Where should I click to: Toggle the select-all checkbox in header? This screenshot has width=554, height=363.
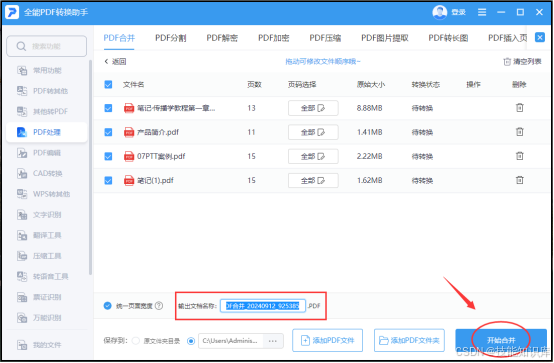108,84
